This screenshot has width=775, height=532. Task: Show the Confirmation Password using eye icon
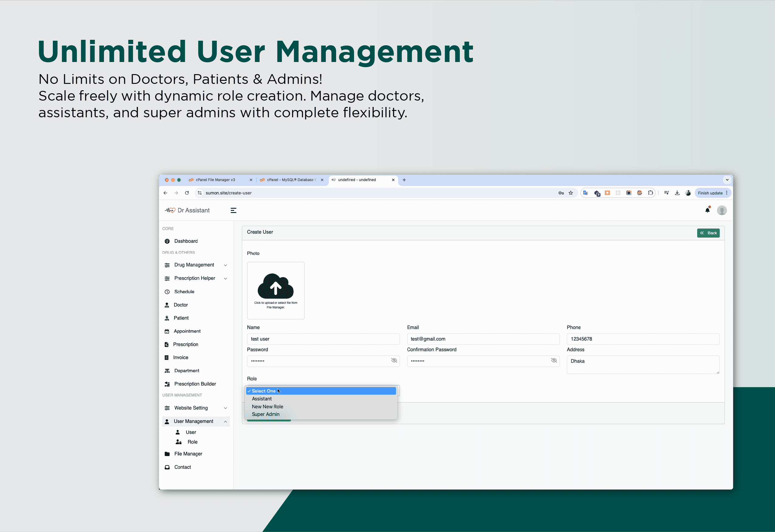(554, 361)
